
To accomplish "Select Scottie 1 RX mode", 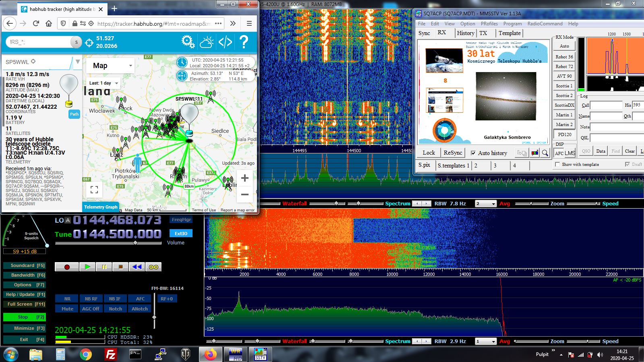I will click(564, 86).
